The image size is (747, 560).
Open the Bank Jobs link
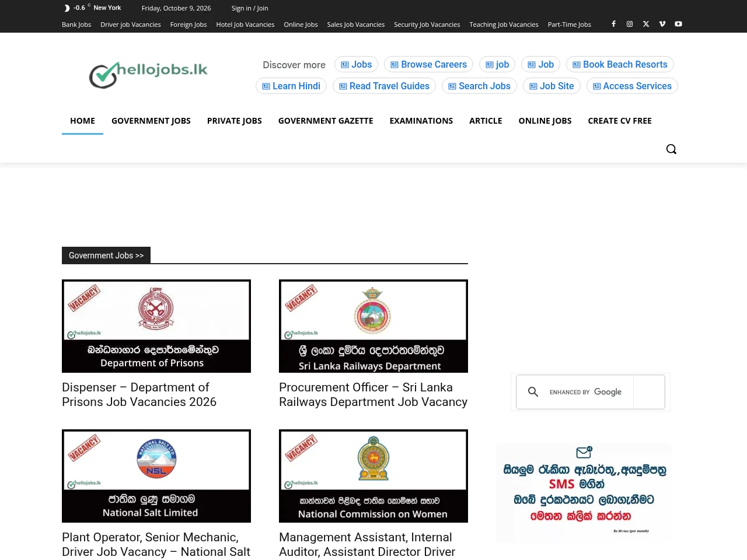tap(76, 24)
